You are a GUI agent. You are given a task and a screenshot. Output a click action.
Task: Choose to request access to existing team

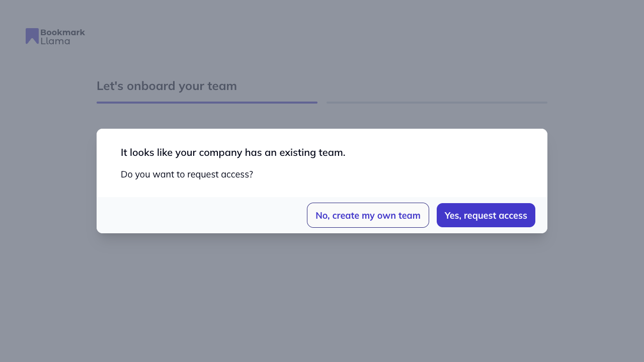click(x=486, y=215)
